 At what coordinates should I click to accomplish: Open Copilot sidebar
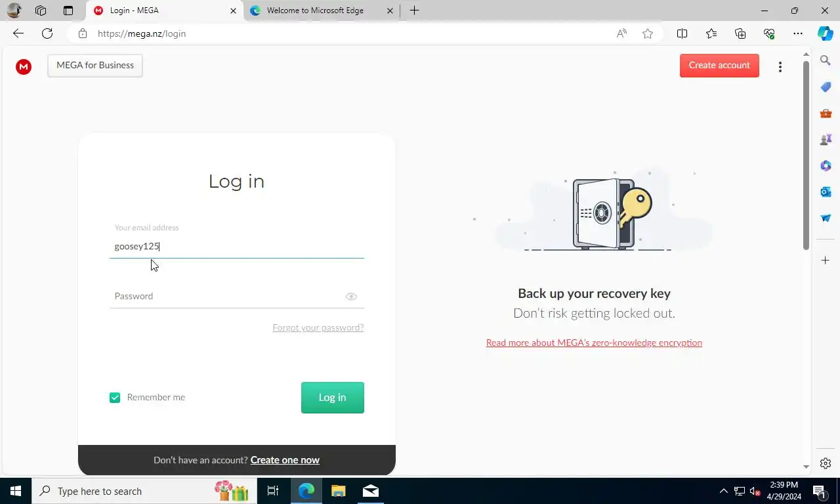[826, 33]
